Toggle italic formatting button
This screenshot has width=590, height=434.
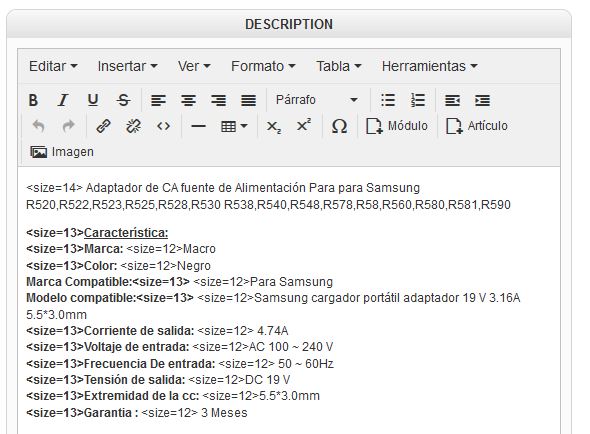click(x=63, y=100)
